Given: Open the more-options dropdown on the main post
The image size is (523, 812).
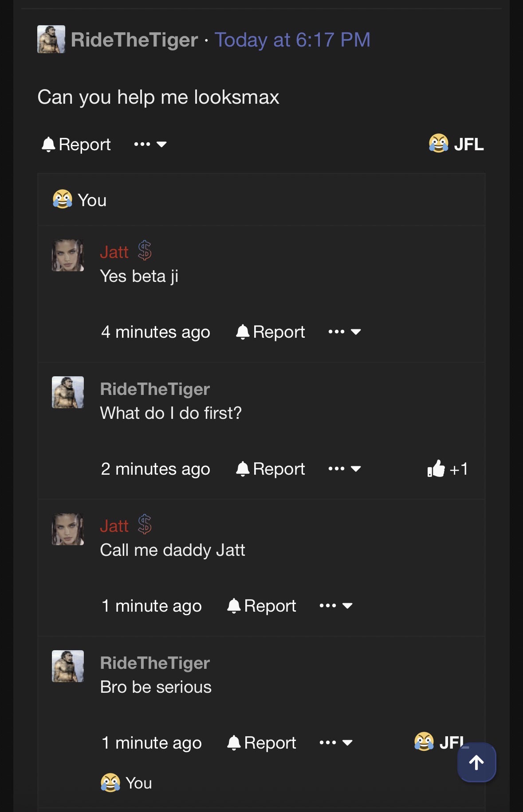Looking at the screenshot, I should [x=150, y=144].
